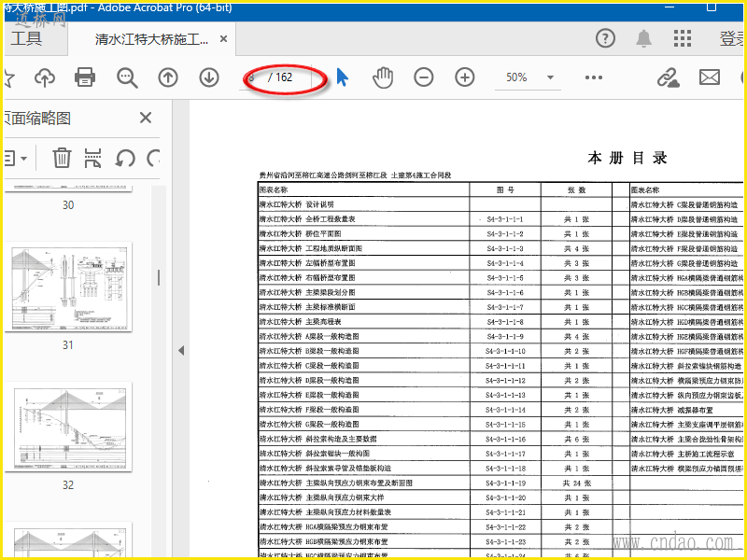
Task: Select the Hand pan tool
Action: click(x=382, y=77)
